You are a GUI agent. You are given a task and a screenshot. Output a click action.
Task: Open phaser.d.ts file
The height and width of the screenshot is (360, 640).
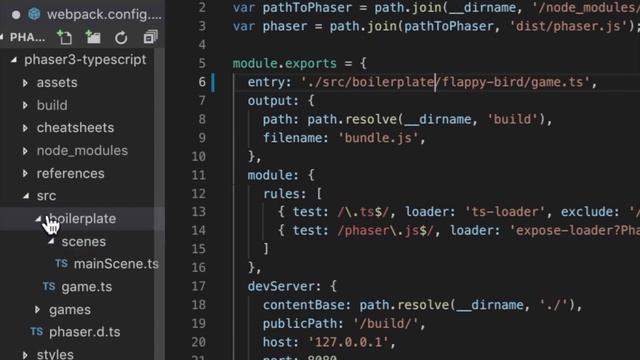[x=84, y=332]
